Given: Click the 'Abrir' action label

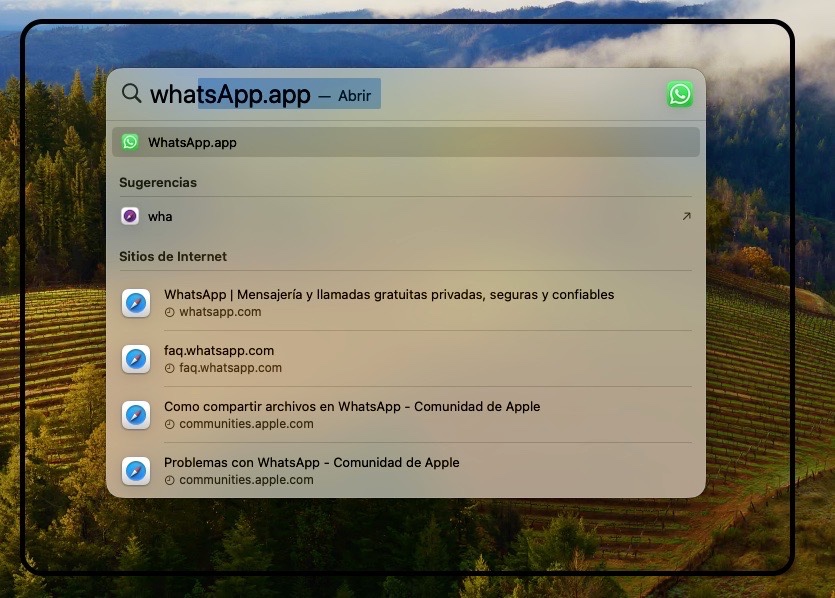Looking at the screenshot, I should [x=355, y=96].
